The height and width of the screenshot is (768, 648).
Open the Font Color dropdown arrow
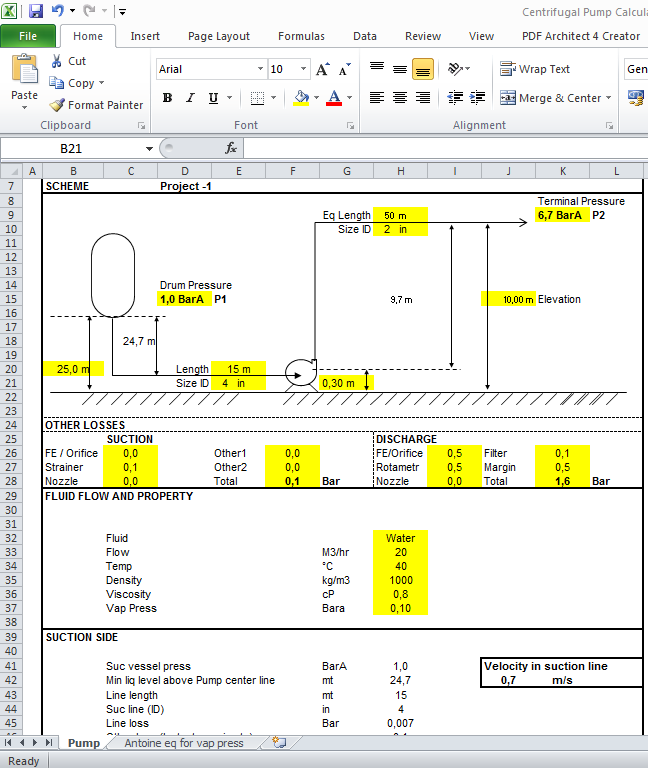[x=349, y=98]
